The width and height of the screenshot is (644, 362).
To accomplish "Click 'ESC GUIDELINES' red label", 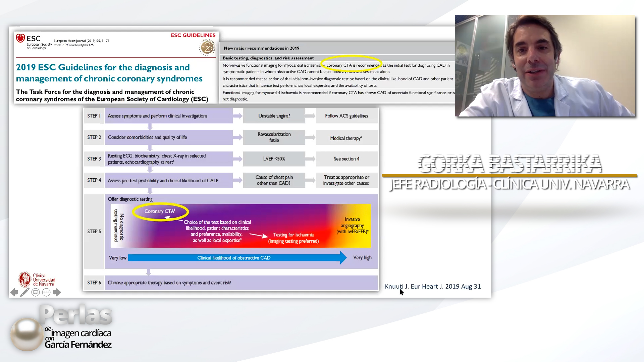I will coord(193,35).
